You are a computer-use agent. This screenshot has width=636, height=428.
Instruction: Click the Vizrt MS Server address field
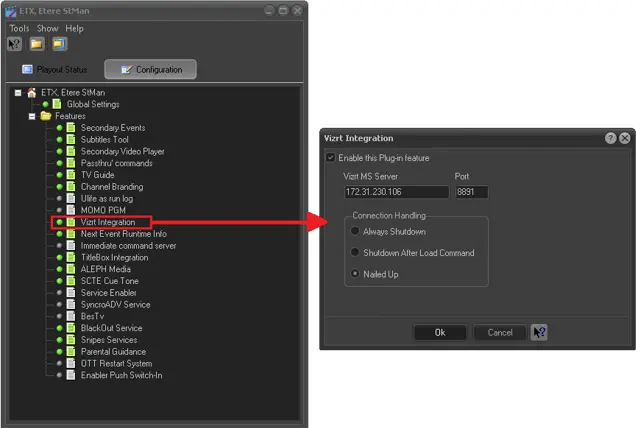pyautogui.click(x=396, y=192)
